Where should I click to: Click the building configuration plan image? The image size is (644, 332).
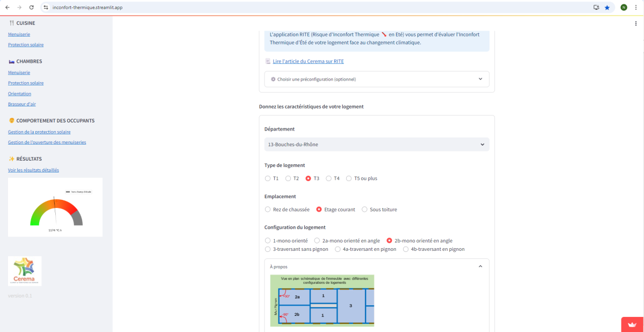pos(322,300)
